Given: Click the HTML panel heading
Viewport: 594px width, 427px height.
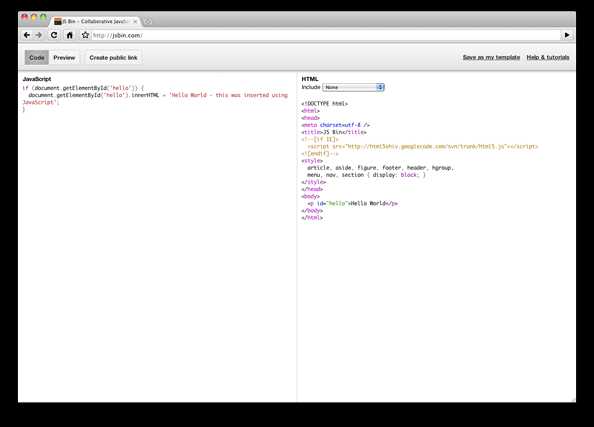Looking at the screenshot, I should [x=310, y=79].
